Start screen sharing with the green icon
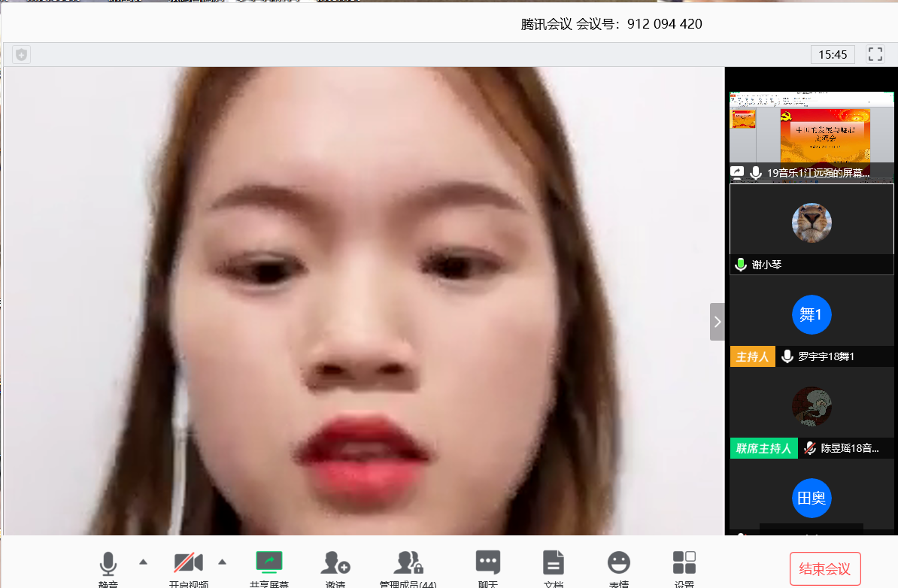This screenshot has width=898, height=588. (x=268, y=564)
